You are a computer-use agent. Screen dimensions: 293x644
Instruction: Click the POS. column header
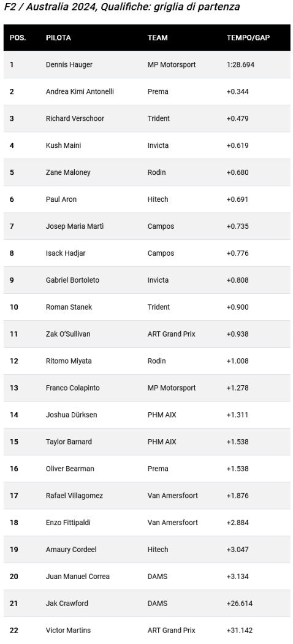click(18, 38)
